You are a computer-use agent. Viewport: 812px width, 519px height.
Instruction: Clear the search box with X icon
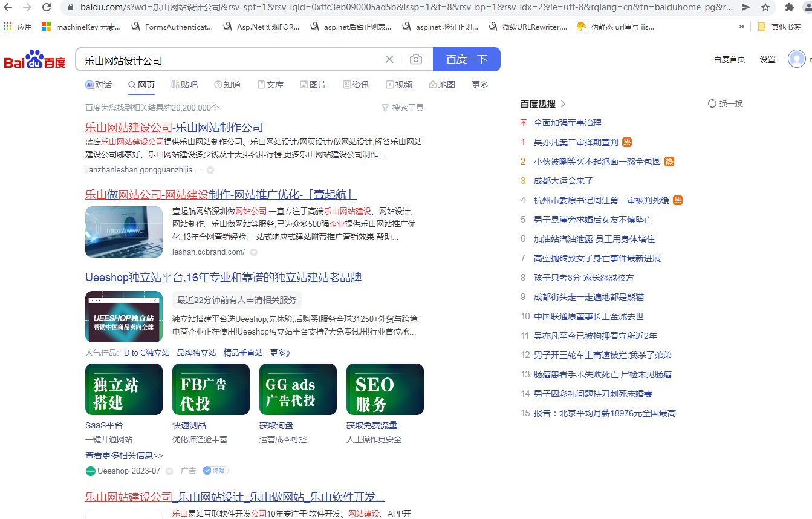389,59
